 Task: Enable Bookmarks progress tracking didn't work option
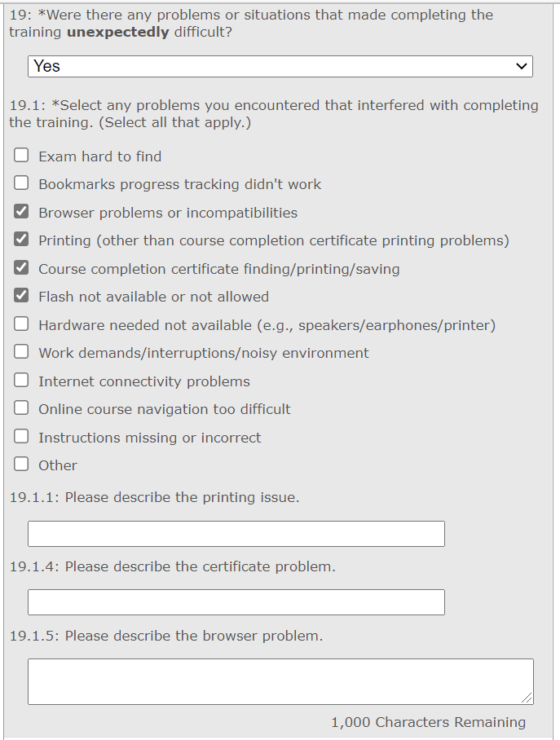click(x=21, y=183)
